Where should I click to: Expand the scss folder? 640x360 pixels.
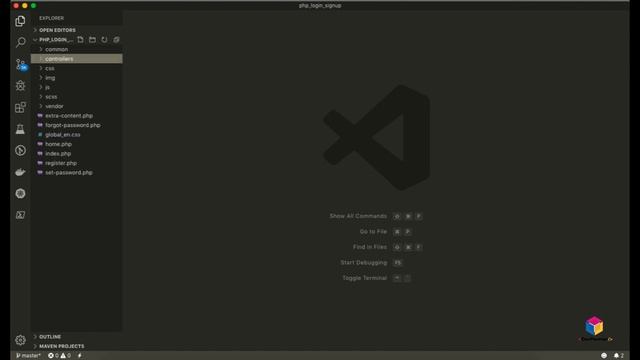(77, 97)
